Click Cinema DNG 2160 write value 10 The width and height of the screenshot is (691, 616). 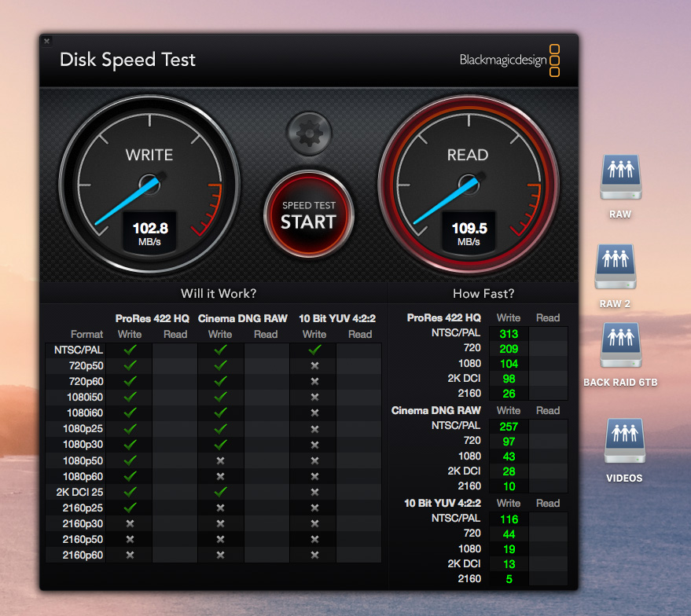(x=509, y=486)
